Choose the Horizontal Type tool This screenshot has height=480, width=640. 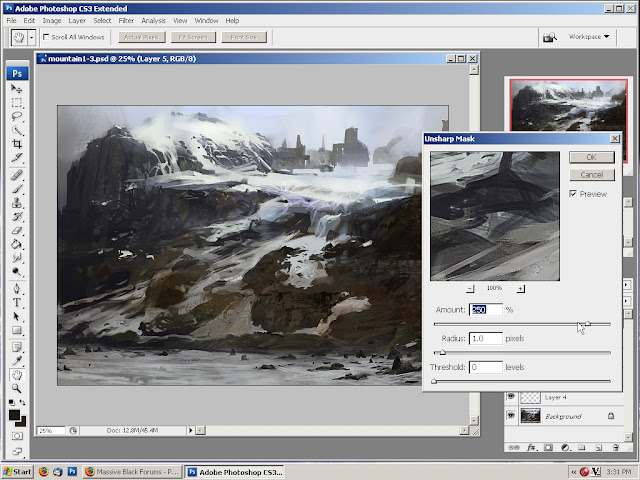[x=17, y=302]
